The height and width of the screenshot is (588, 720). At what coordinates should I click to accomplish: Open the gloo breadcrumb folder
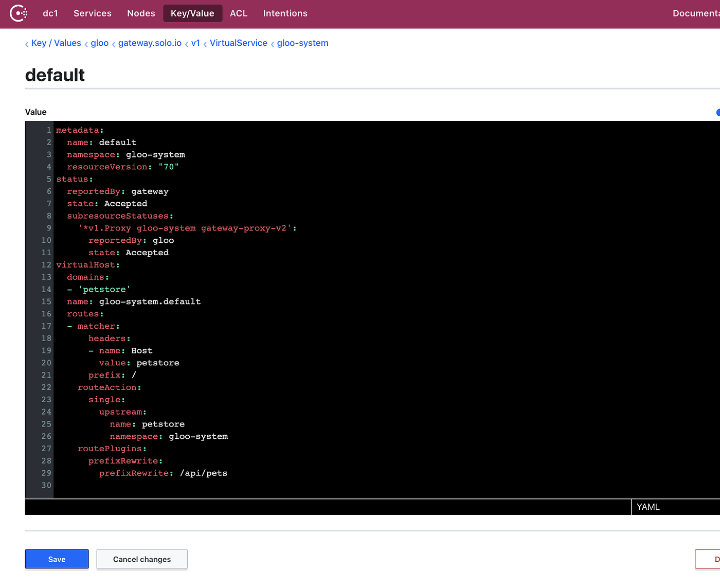pos(99,43)
